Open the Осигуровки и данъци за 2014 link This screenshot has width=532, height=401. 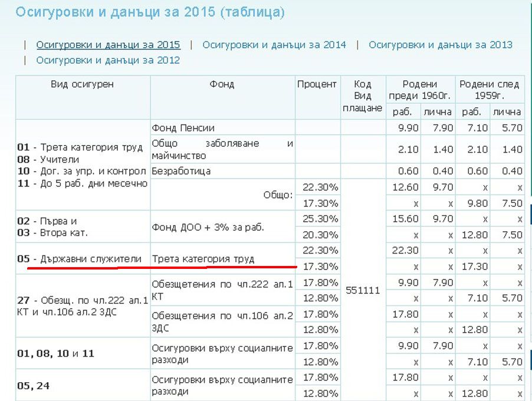coord(274,45)
